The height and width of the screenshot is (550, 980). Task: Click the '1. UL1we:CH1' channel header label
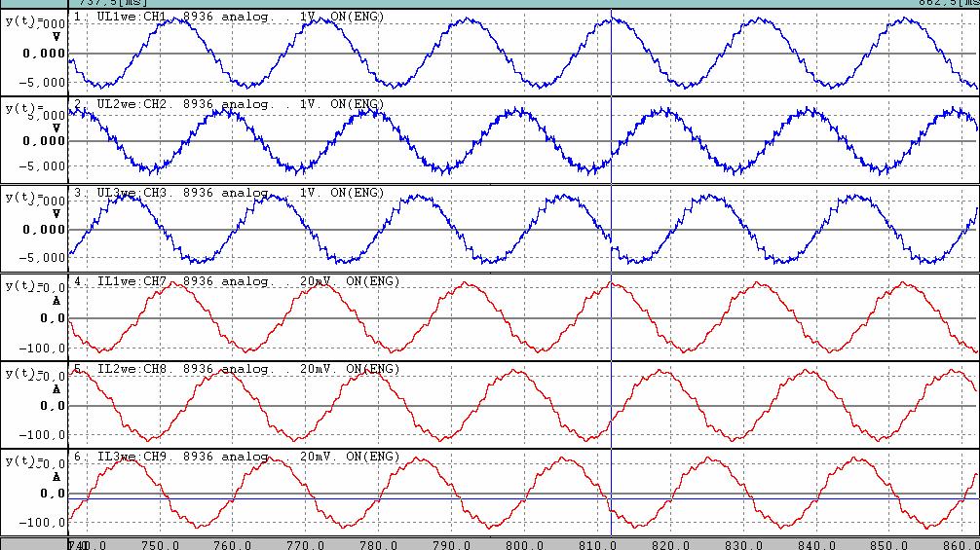point(120,17)
